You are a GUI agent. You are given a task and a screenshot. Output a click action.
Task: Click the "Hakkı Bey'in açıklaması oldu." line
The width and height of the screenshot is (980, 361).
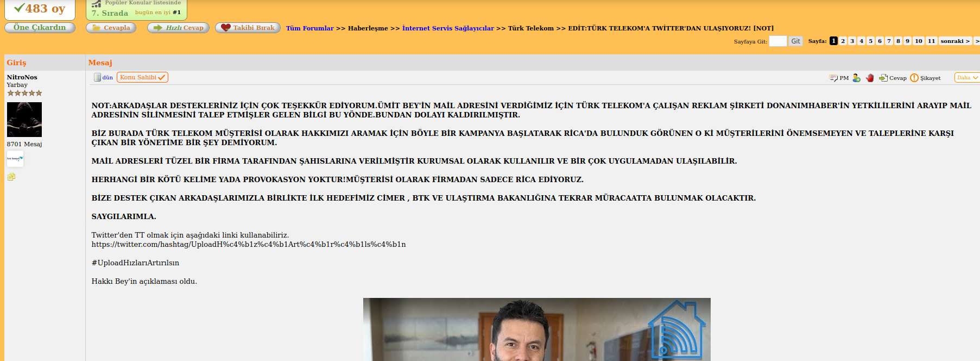click(x=144, y=281)
